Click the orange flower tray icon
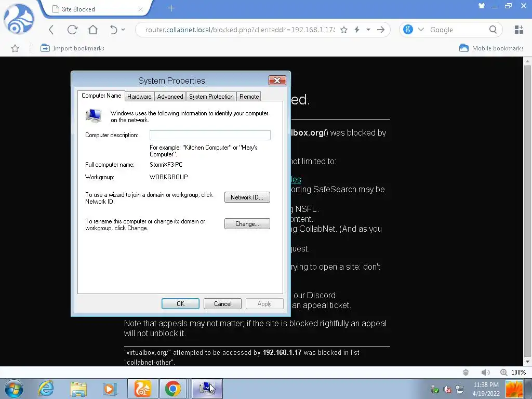This screenshot has width=532, height=399. (514, 389)
